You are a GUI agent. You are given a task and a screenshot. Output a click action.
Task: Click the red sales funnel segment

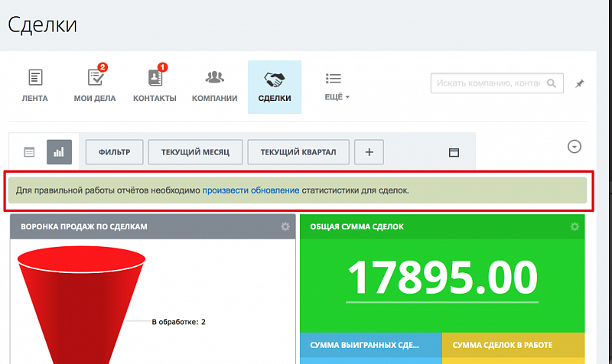point(81,304)
